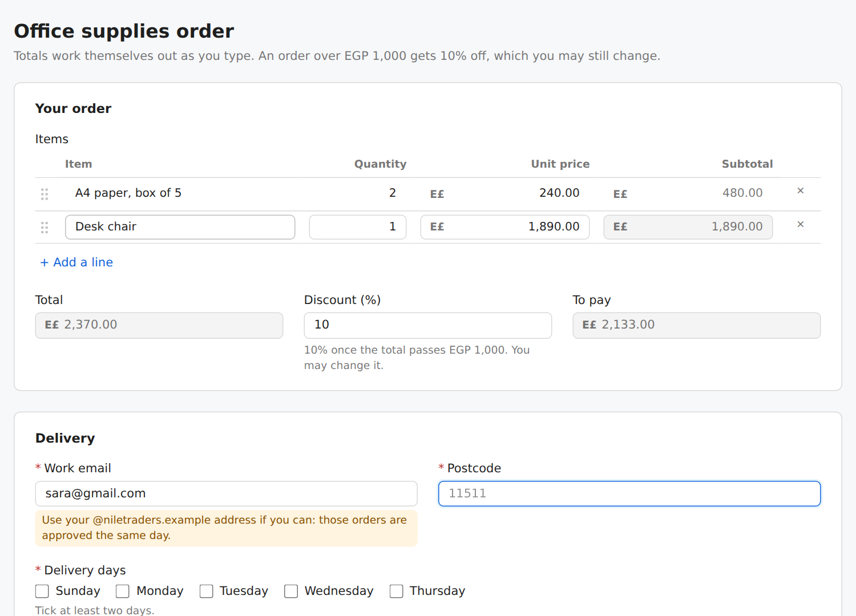Select the Quantity column header

[380, 164]
